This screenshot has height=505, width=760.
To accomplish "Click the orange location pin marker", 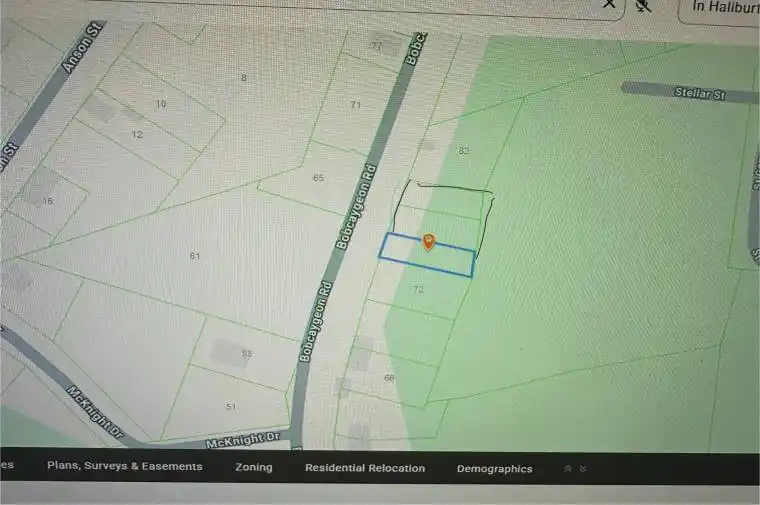I will click(428, 241).
